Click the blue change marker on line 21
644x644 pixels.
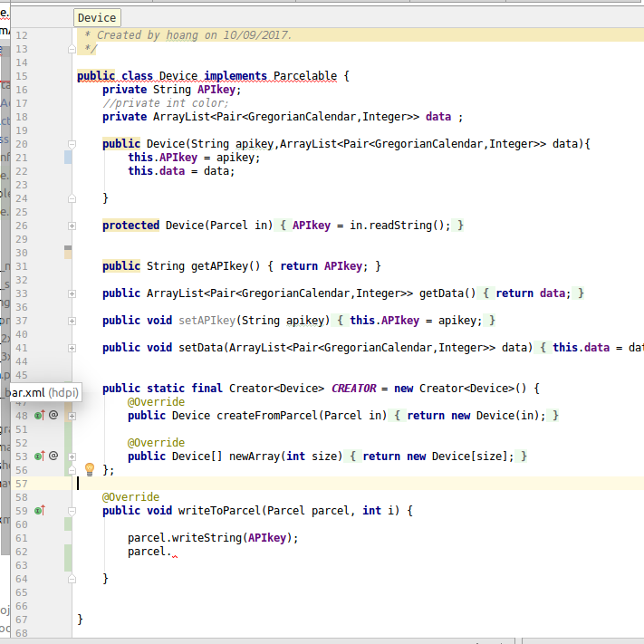[68, 158]
